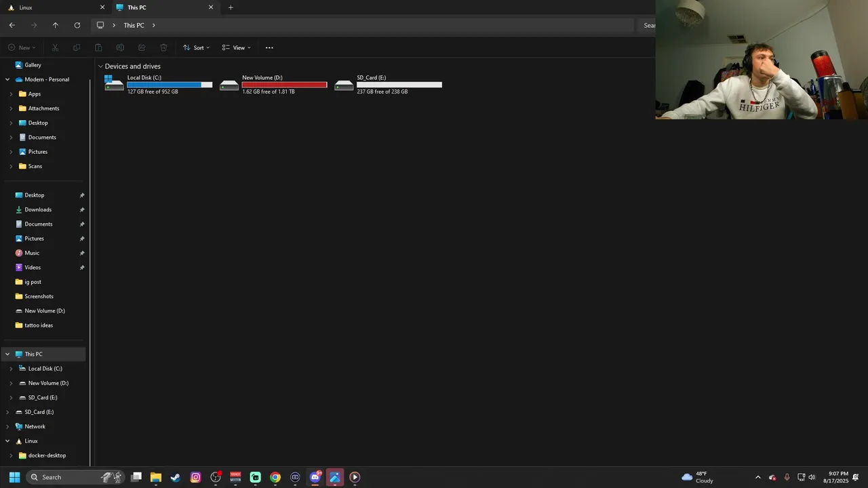Open the weather widget showing Cloudy
The image size is (868, 488).
coord(697,477)
